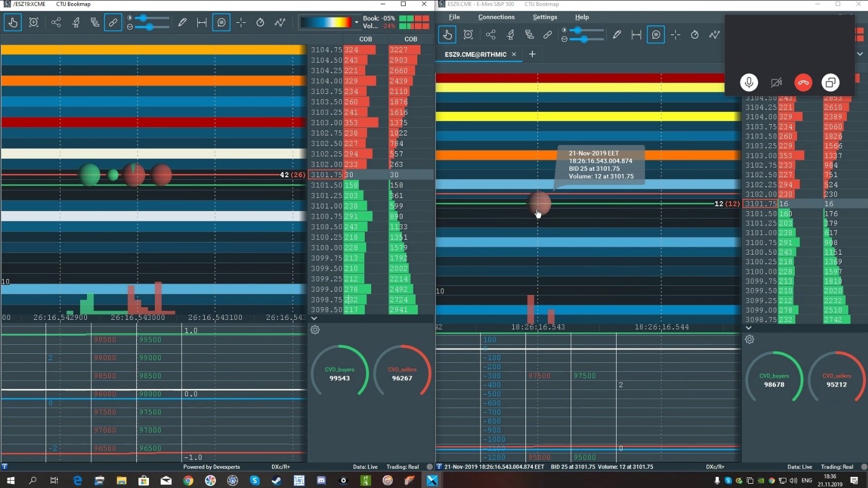This screenshot has width=868, height=488.
Task: Select the crosshair tool in right window
Action: click(x=675, y=35)
